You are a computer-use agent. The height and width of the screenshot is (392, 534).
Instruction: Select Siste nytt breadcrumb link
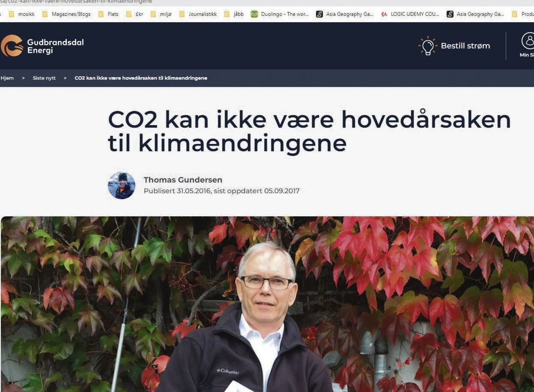coord(44,78)
